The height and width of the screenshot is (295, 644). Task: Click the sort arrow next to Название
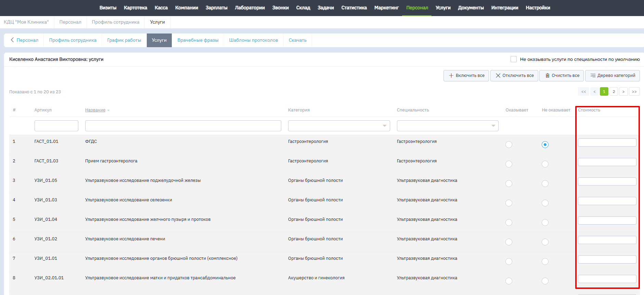coord(108,110)
